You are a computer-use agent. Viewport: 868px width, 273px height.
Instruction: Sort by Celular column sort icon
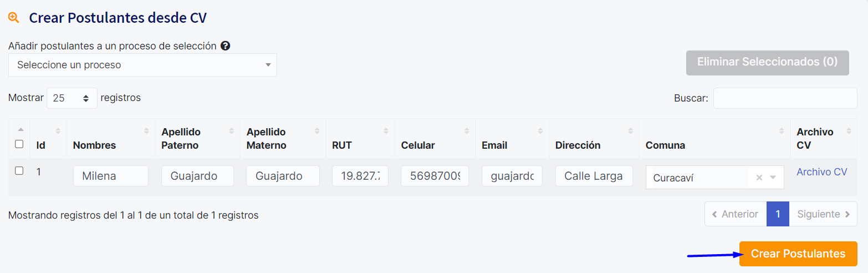tap(466, 131)
